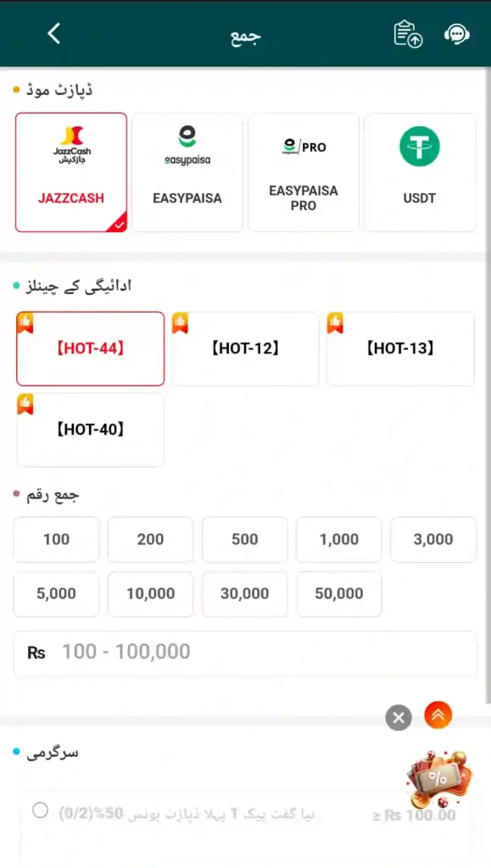
Task: Switch to the HOT-12 payment channel
Action: 245,348
